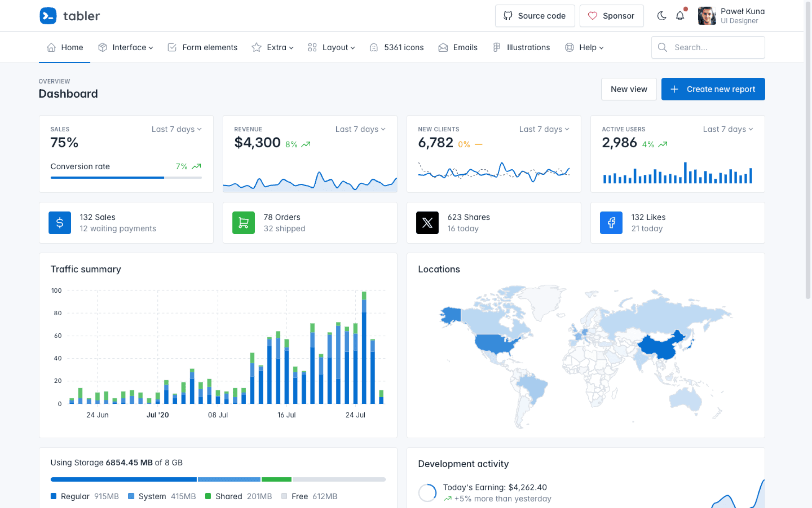Click the shopping cart orders icon
The image size is (812, 508).
pyautogui.click(x=243, y=223)
